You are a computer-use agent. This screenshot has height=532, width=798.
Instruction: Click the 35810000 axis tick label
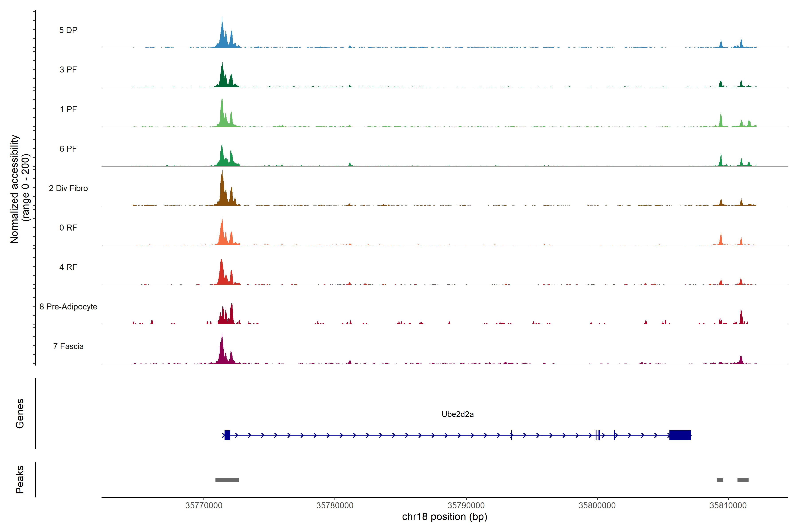728,505
